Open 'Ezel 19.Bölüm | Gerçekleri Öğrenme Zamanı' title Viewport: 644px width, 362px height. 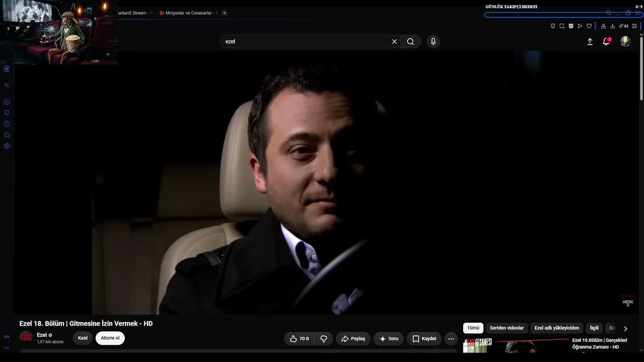[600, 344]
